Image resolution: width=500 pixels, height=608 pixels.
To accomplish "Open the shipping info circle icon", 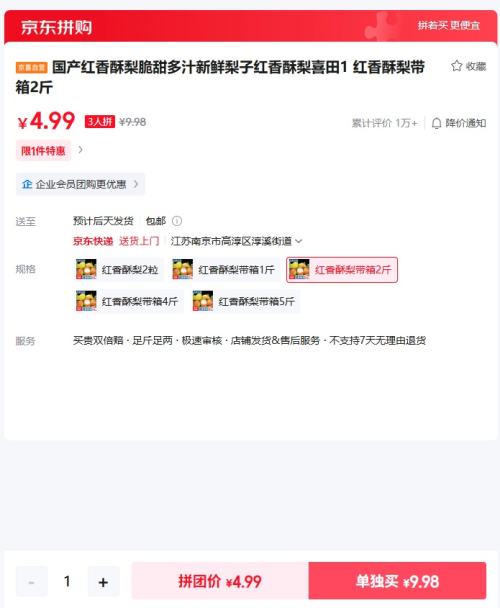I will (x=176, y=221).
